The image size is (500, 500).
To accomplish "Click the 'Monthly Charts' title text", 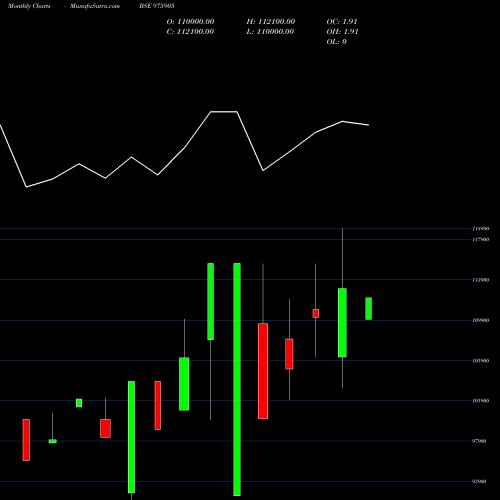I will pyautogui.click(x=29, y=6).
